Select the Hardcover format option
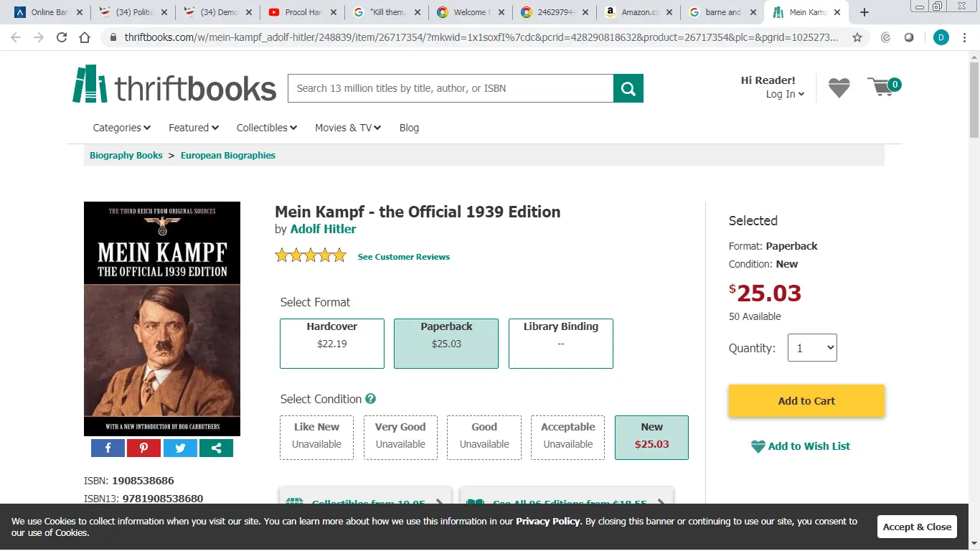Image resolution: width=980 pixels, height=551 pixels. pos(331,343)
